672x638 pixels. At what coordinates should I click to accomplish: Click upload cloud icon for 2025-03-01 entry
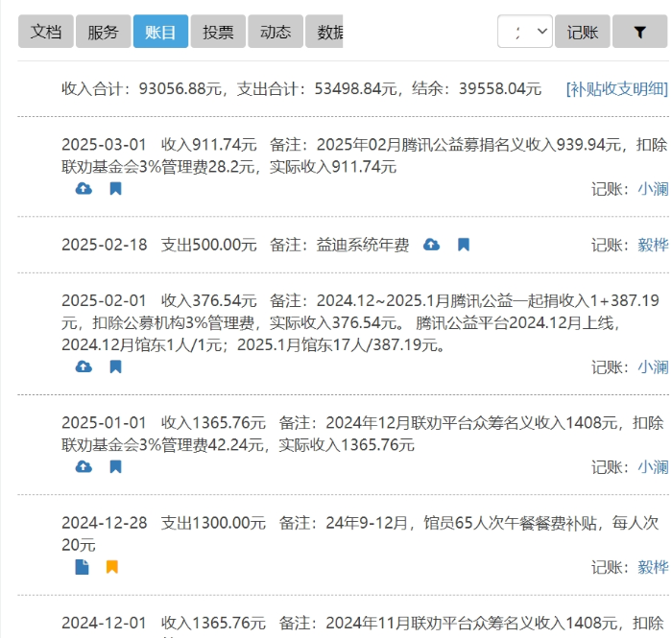point(84,189)
